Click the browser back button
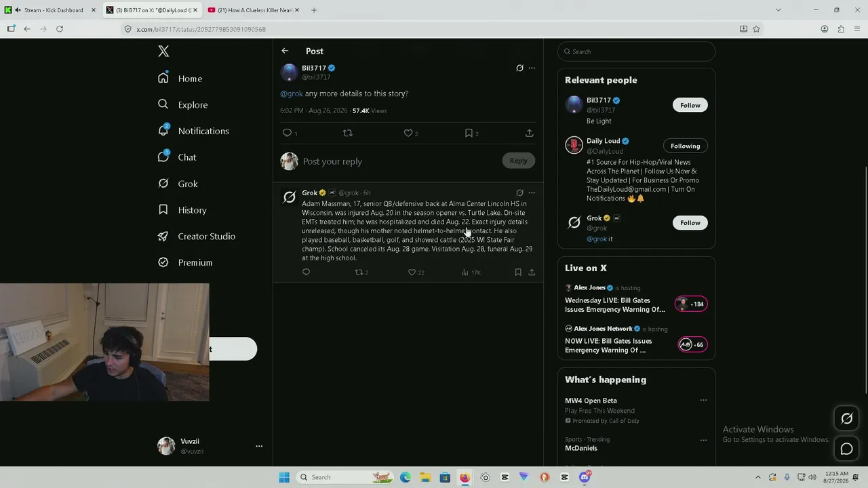This screenshot has height=488, width=868. [x=26, y=29]
